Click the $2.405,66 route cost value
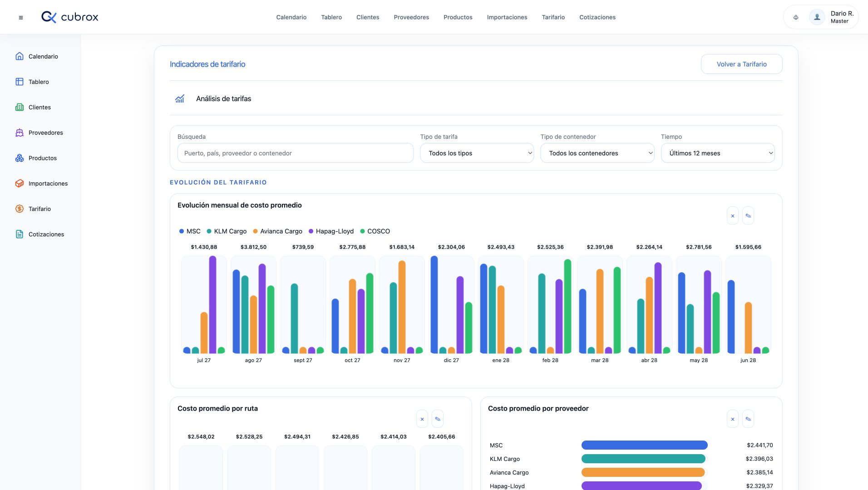The height and width of the screenshot is (490, 868). pyautogui.click(x=442, y=437)
